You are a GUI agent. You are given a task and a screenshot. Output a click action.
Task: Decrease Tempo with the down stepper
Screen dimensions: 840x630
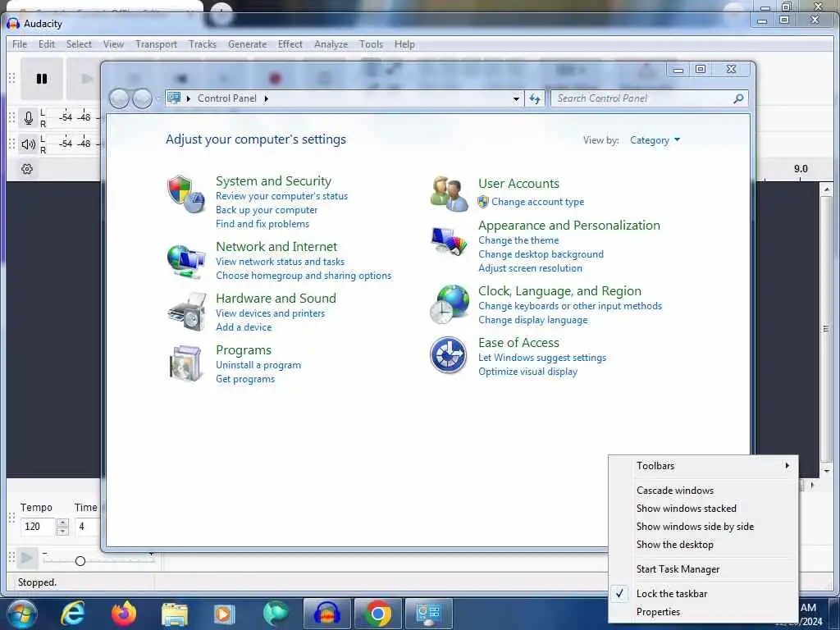[62, 532]
